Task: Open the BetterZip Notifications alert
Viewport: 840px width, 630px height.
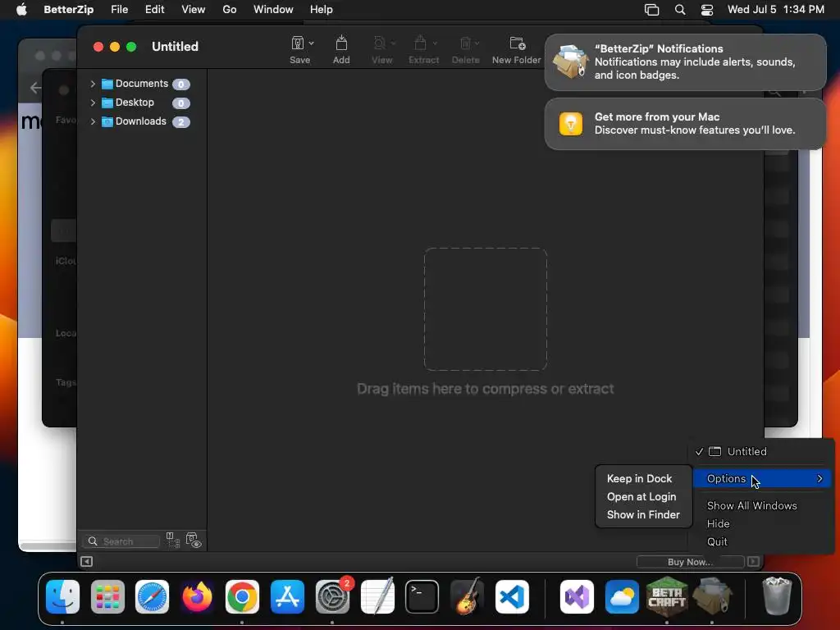Action: click(x=685, y=62)
